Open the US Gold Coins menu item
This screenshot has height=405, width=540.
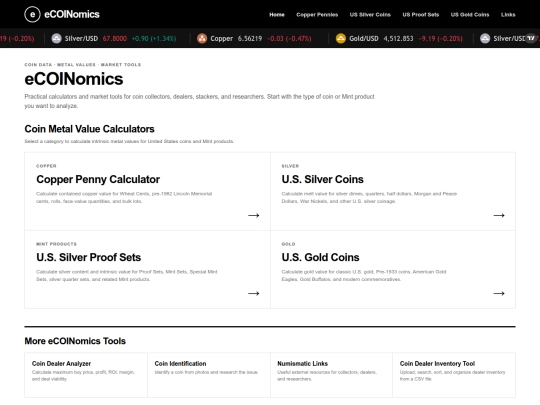click(x=470, y=14)
